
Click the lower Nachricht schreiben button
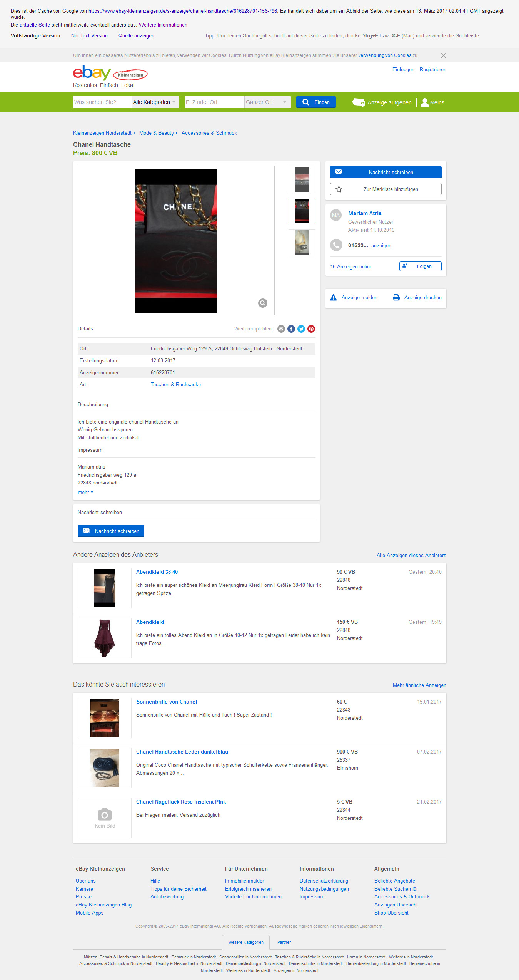coord(111,531)
